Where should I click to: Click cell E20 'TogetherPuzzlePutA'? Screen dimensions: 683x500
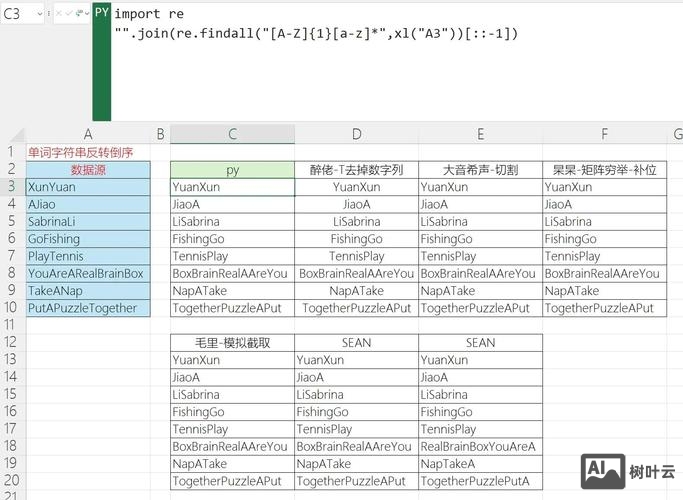tap(480, 481)
